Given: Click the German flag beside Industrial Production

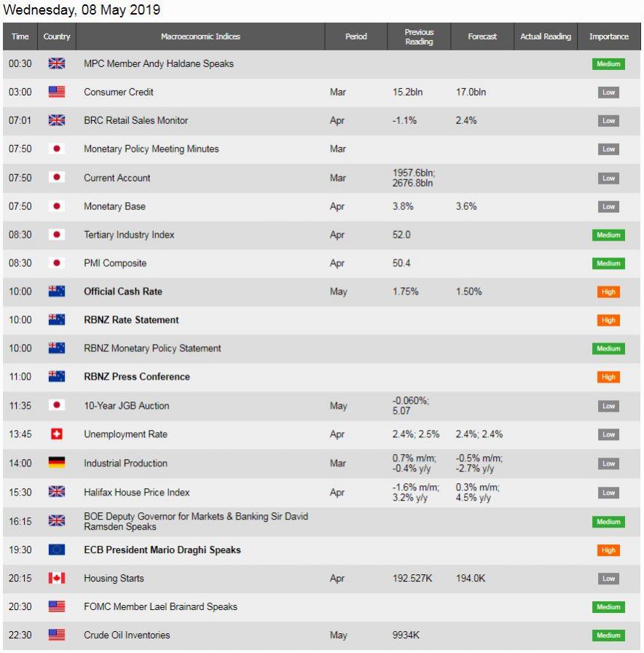Looking at the screenshot, I should pyautogui.click(x=57, y=462).
